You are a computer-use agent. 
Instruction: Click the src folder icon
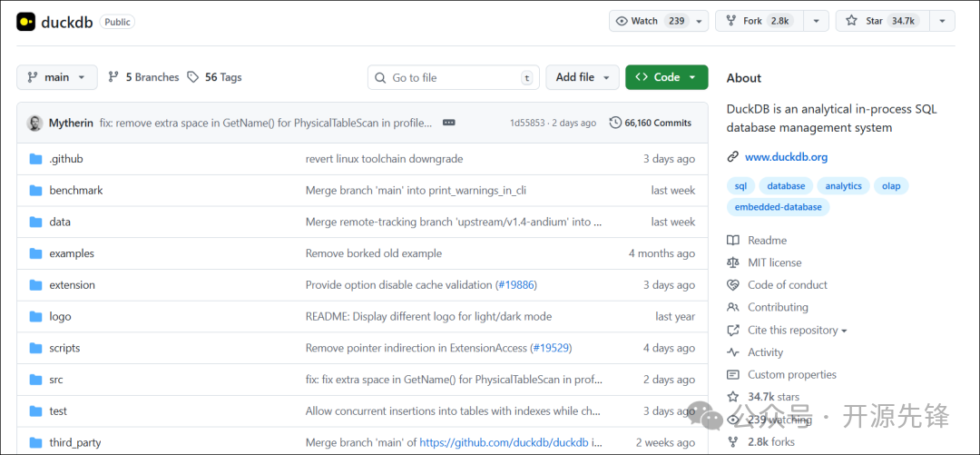(35, 380)
